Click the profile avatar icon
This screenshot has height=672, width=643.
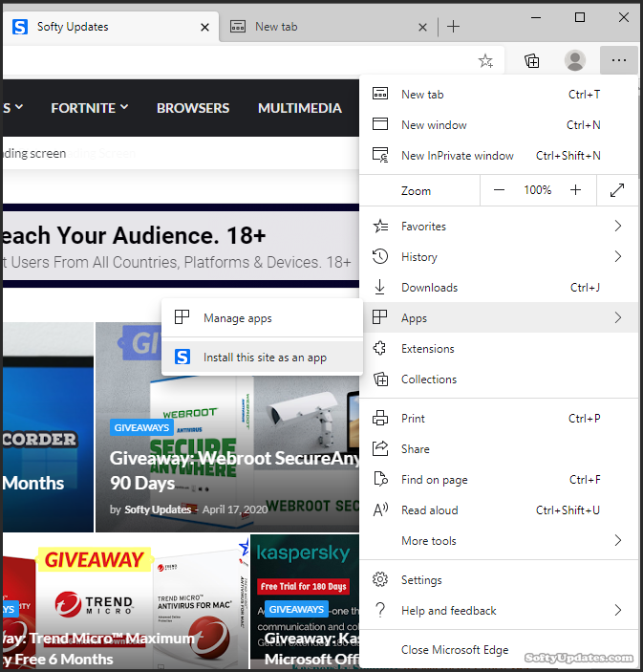point(575,60)
